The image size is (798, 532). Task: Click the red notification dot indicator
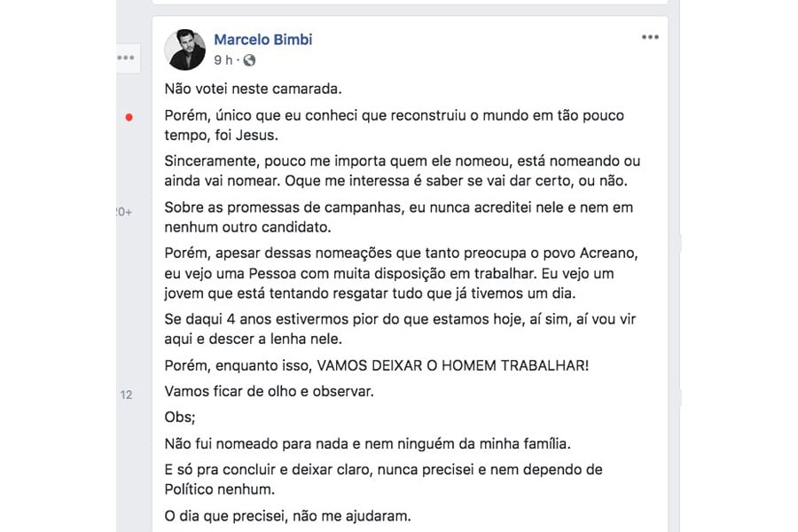click(x=129, y=117)
